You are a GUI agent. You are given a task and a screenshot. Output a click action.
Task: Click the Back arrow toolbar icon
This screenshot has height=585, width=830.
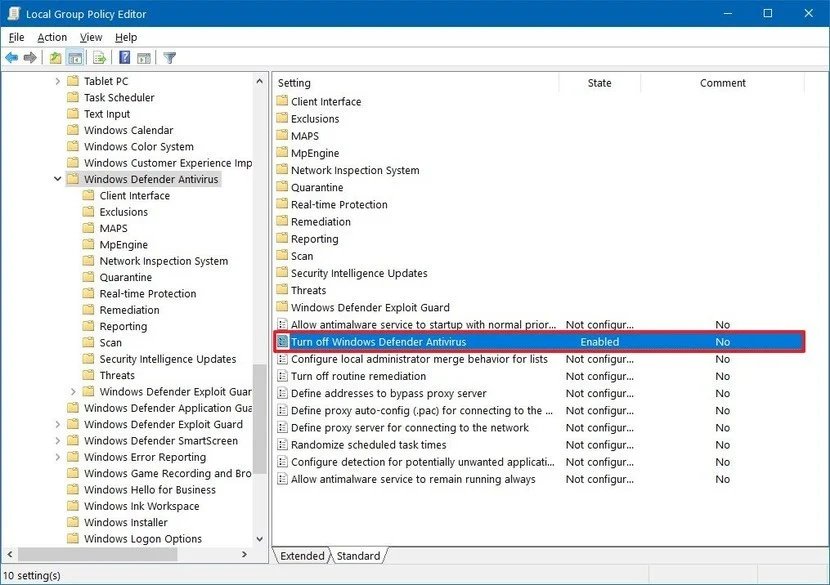pyautogui.click(x=12, y=58)
